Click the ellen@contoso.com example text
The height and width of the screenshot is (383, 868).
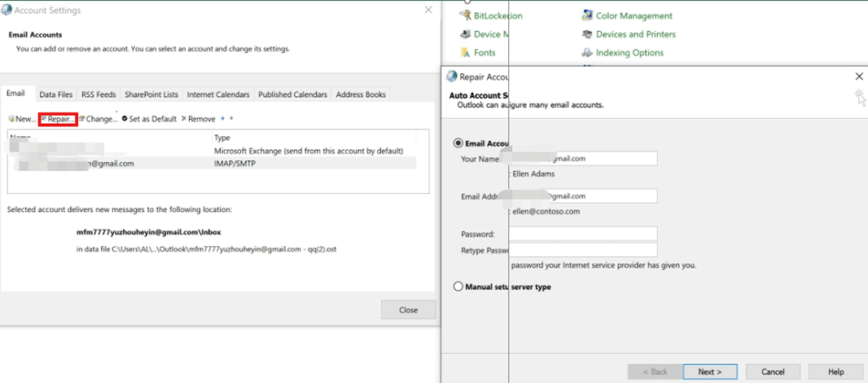click(546, 211)
